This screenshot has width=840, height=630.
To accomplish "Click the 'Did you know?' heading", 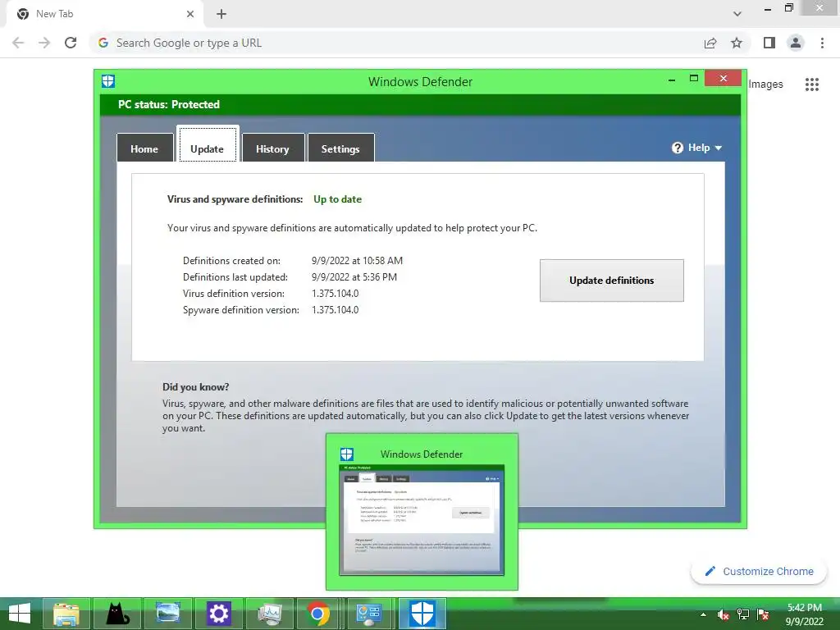I will 195,387.
